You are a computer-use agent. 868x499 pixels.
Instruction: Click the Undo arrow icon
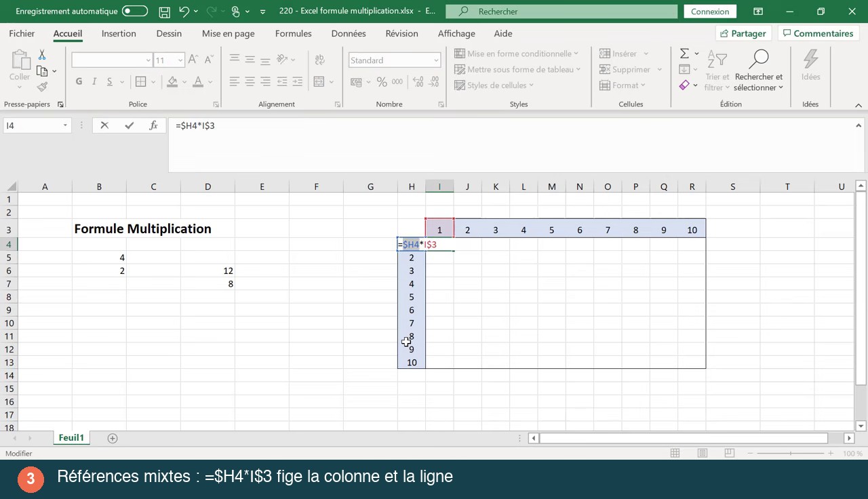pos(184,12)
